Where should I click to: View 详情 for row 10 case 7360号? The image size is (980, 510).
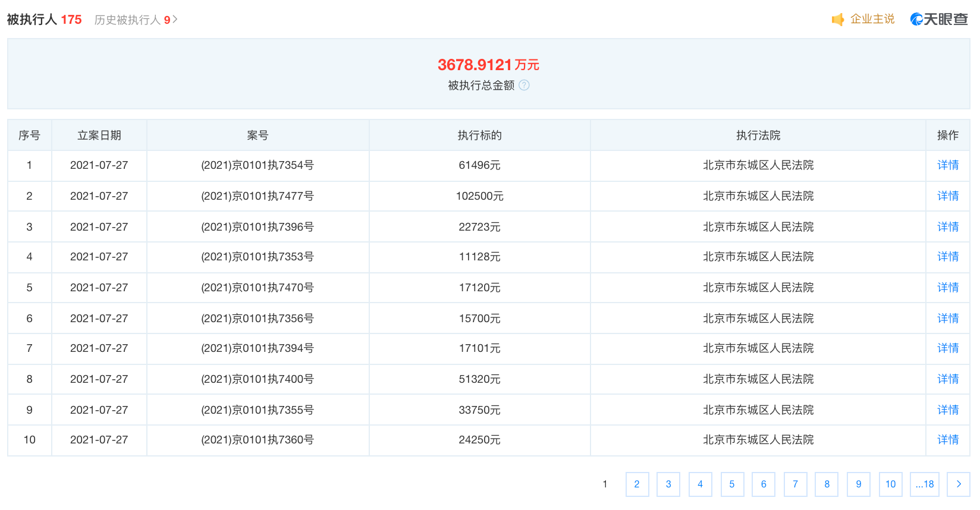pyautogui.click(x=947, y=440)
